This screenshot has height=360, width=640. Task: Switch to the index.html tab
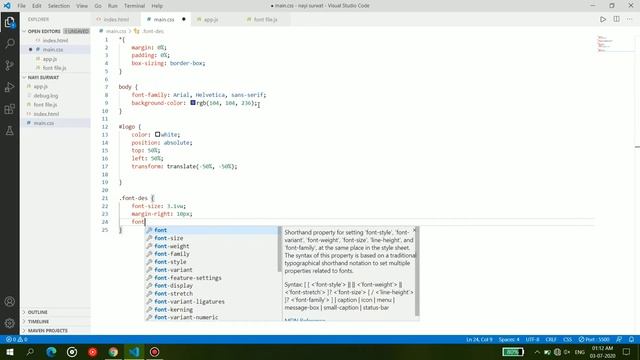[116, 19]
